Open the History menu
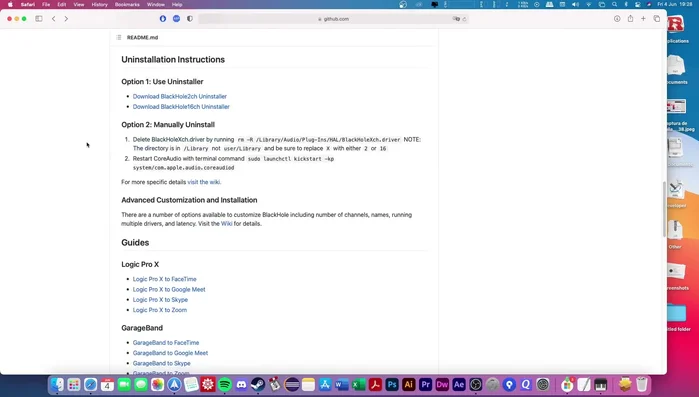Image resolution: width=699 pixels, height=397 pixels. pos(99,4)
